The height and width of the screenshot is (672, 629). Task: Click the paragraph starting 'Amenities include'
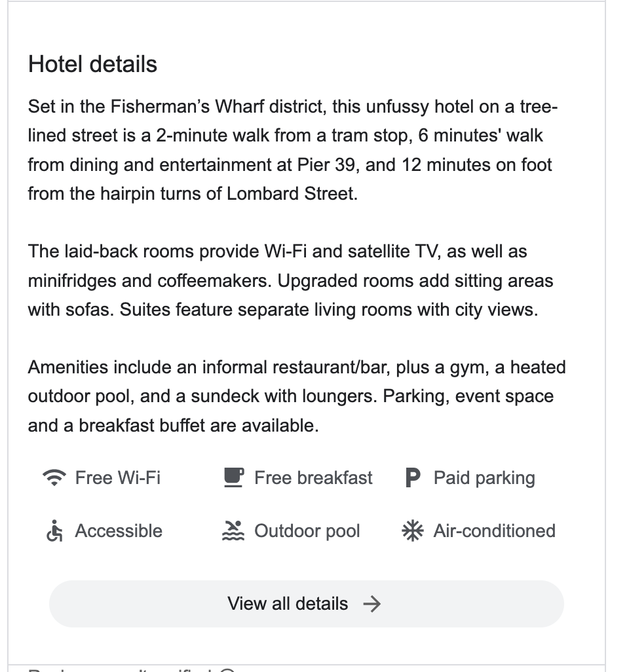[x=297, y=396]
